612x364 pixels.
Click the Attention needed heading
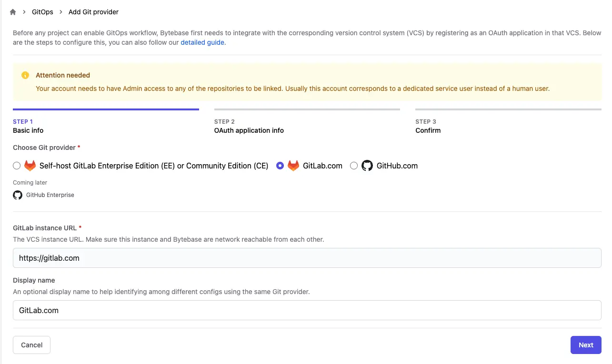[63, 75]
